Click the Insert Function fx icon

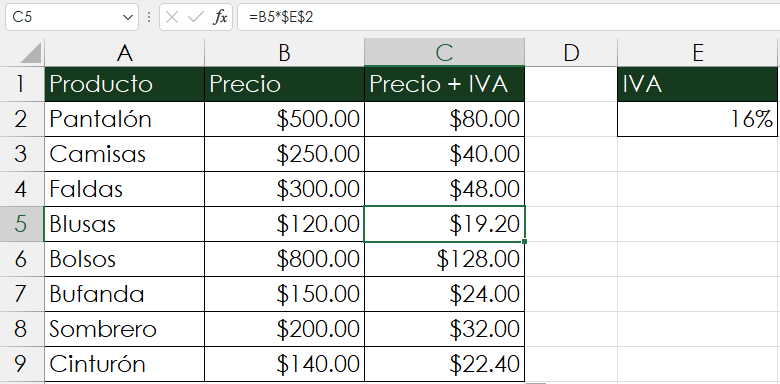(x=220, y=17)
